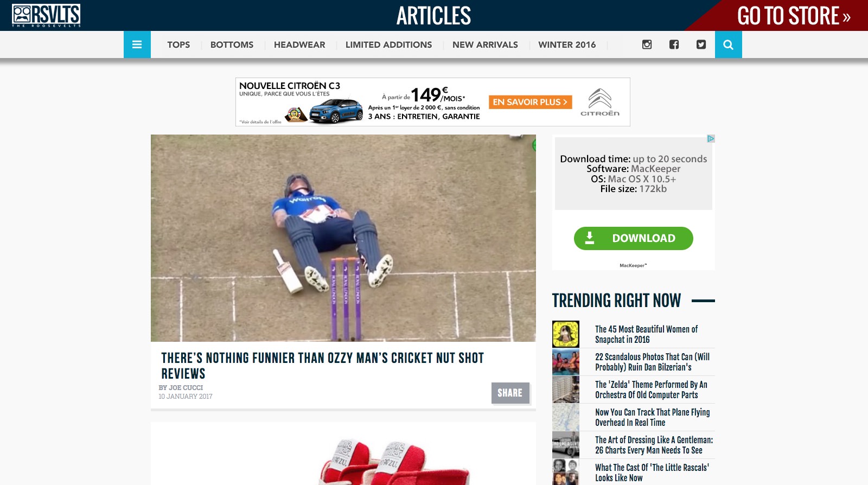Click EN SAVOIR PLUS in banner ad
The image size is (868, 485).
(x=530, y=102)
